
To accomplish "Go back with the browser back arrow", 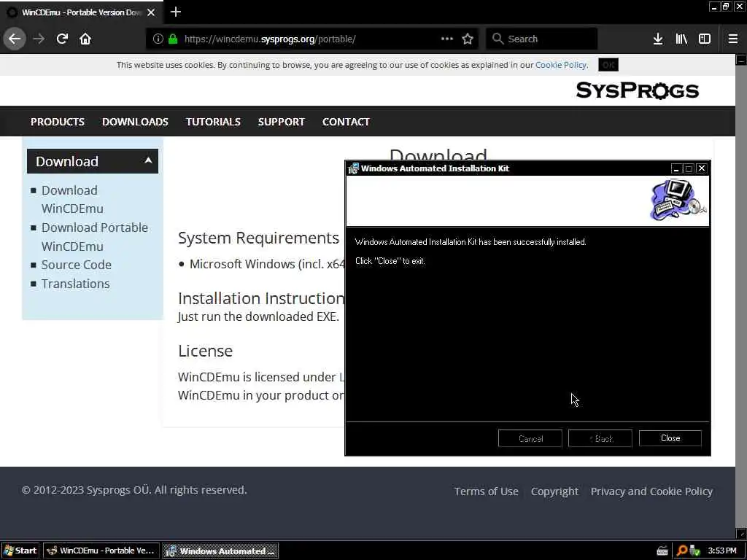I will 15,39.
